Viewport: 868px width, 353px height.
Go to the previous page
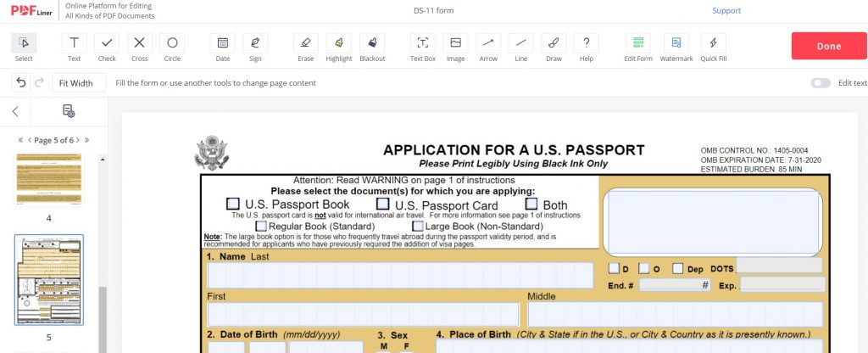click(x=30, y=140)
